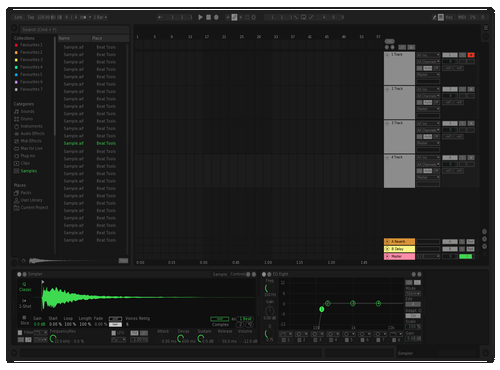
Task: Open the Plug-ins category
Action: [x=25, y=156]
